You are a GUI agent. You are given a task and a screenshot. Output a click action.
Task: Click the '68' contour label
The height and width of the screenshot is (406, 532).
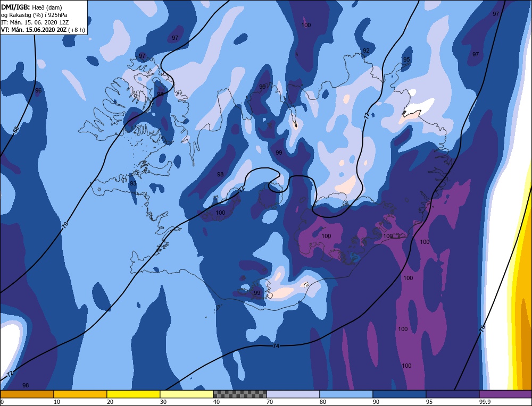(x=15, y=130)
